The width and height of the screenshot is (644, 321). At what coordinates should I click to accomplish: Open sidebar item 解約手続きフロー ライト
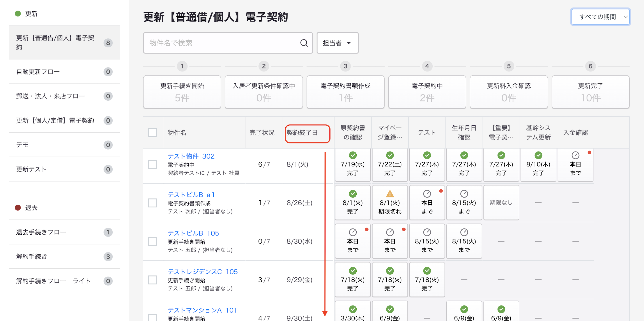coord(64,281)
